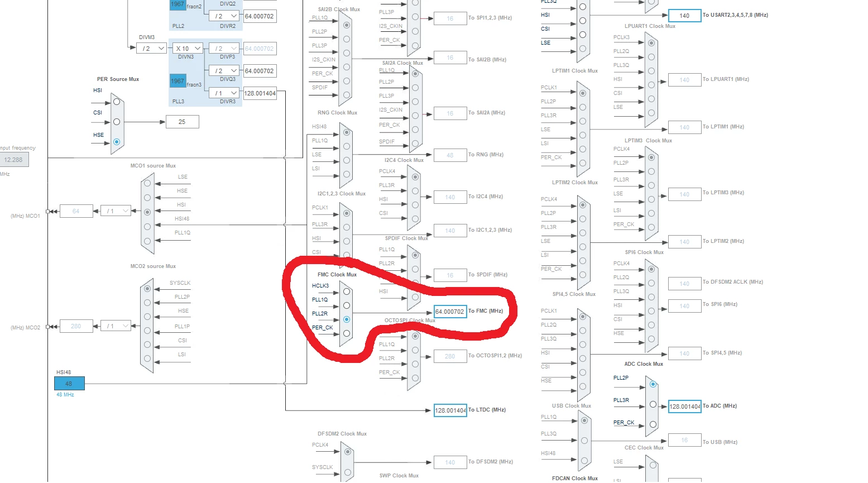Pick PLL2R in FMC Clock Mux
This screenshot has height=483, width=868.
(347, 319)
